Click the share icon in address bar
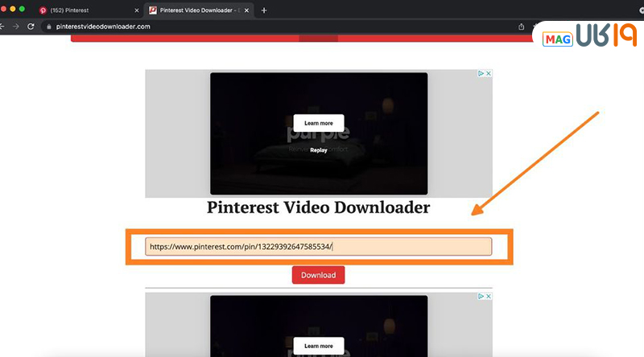Screen dimensions: 644x357 tap(522, 27)
